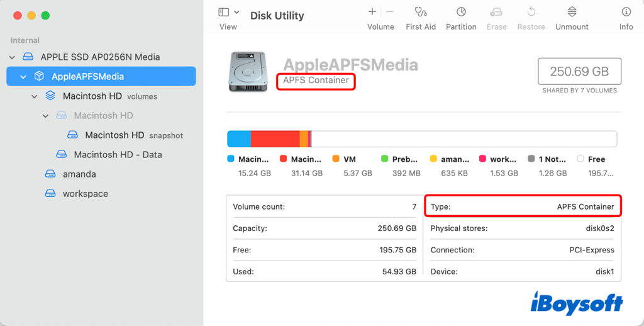The width and height of the screenshot is (644, 326).
Task: Select the Macintosh HD snapshot item
Action: point(114,135)
